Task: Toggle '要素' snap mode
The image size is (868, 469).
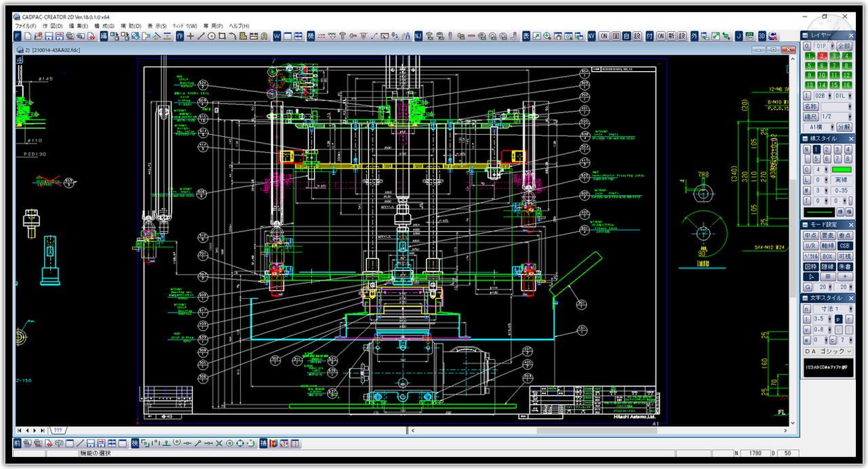Action: (x=827, y=235)
